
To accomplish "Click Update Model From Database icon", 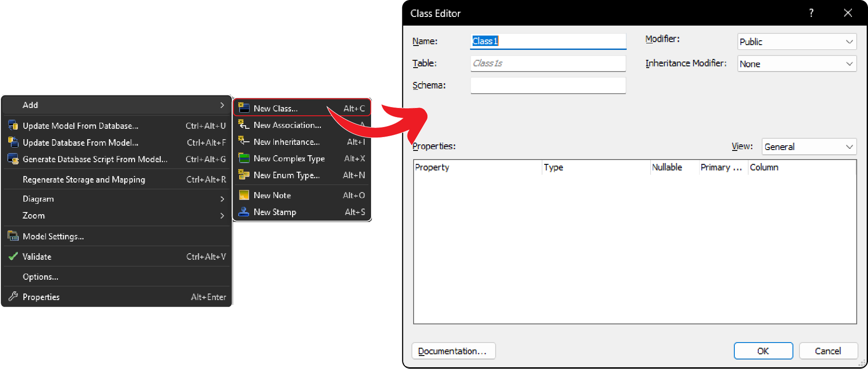I will click(x=13, y=125).
